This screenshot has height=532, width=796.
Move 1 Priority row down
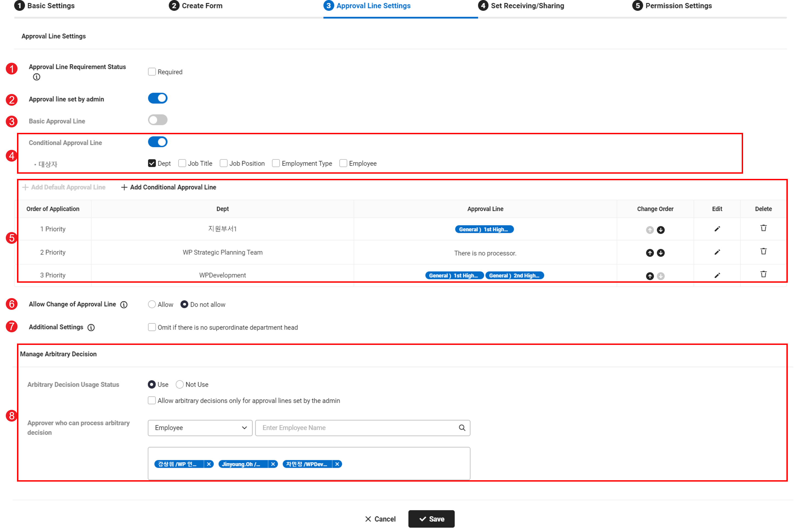[x=661, y=230]
